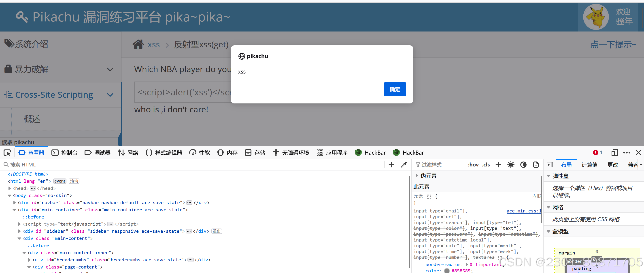Toggle the three-pane inspector sidebar icon
This screenshot has width=644, height=273.
(550, 165)
